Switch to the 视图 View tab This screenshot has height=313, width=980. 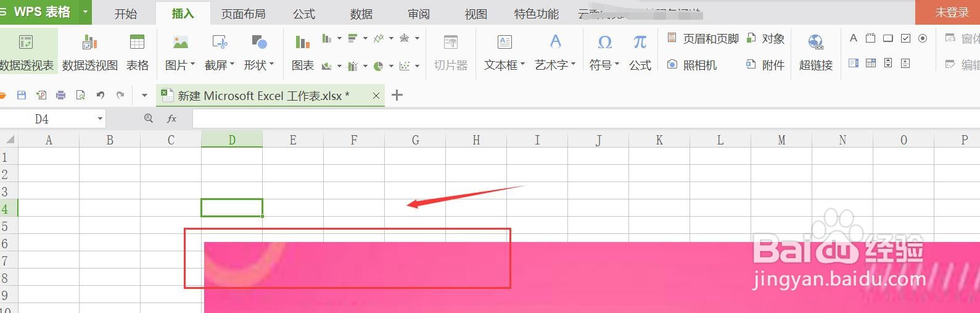(476, 14)
